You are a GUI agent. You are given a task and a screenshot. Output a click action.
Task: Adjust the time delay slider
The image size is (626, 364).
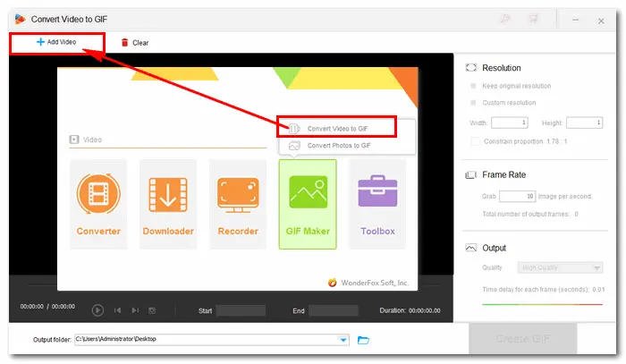click(x=542, y=304)
